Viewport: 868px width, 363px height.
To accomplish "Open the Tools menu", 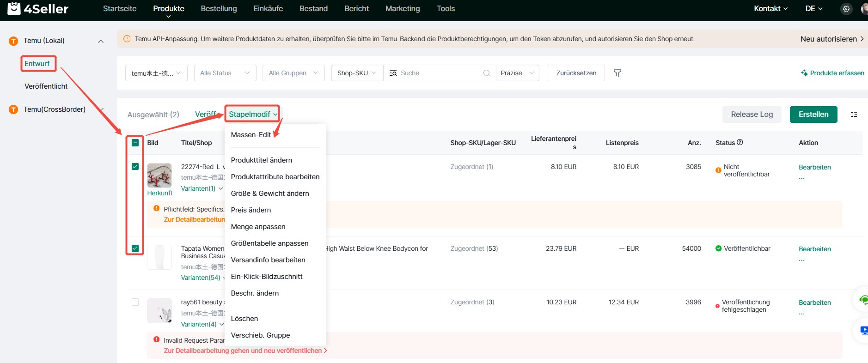I will click(446, 9).
